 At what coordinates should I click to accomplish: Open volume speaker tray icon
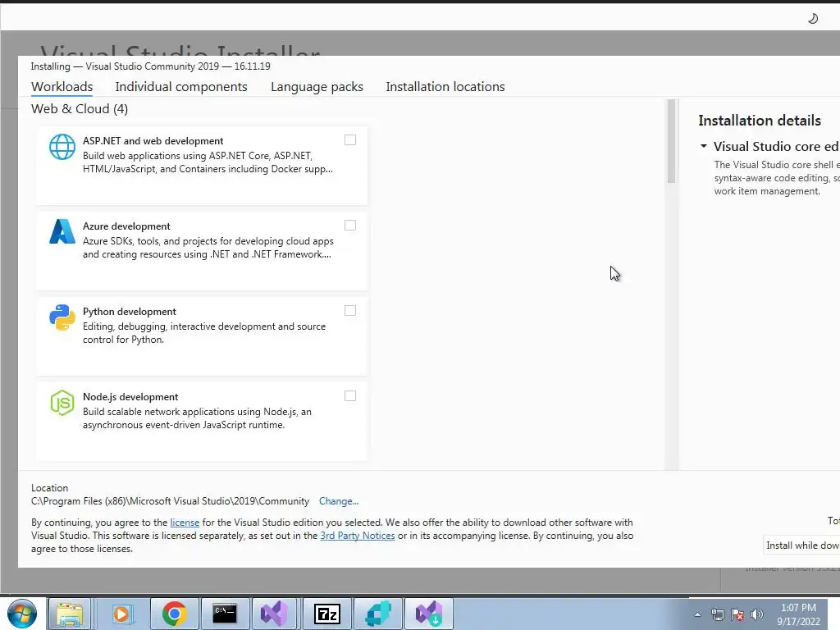pos(757,614)
